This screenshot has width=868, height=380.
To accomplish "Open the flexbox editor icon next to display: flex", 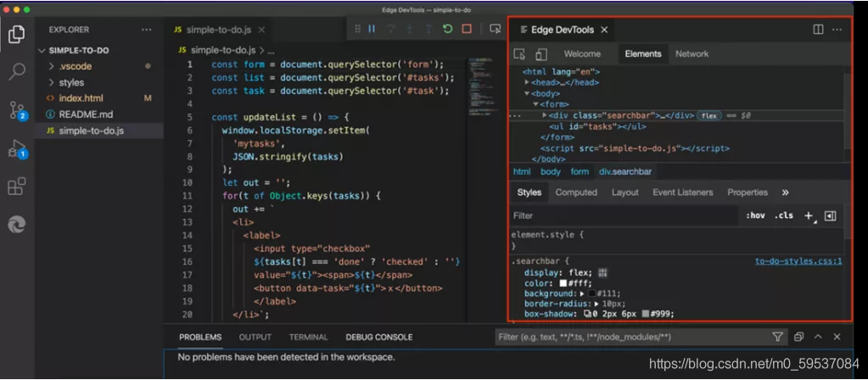I will click(x=602, y=272).
